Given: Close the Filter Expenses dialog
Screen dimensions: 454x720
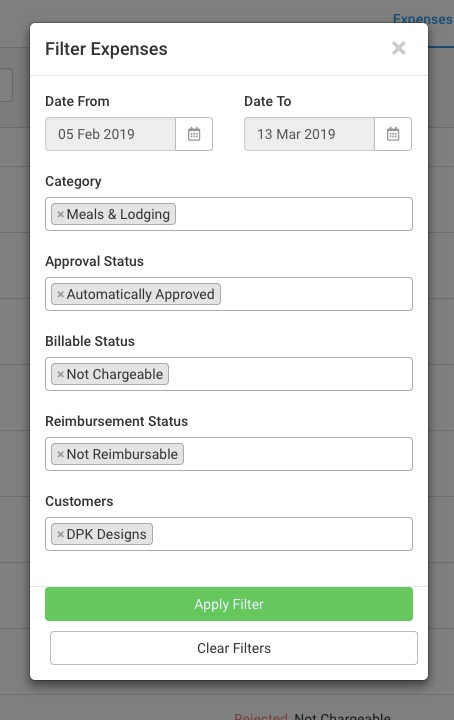Looking at the screenshot, I should pyautogui.click(x=398, y=48).
